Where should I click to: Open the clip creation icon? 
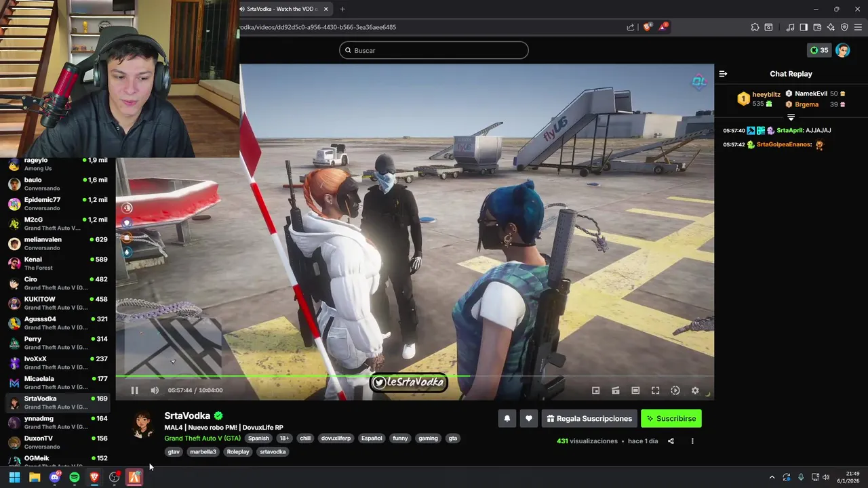[x=616, y=390]
